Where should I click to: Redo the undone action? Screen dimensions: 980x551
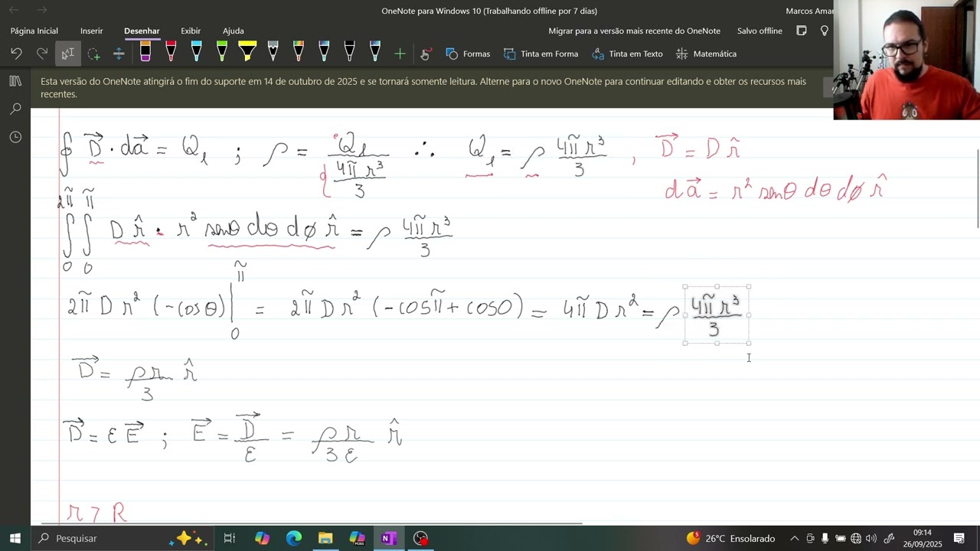pyautogui.click(x=42, y=54)
